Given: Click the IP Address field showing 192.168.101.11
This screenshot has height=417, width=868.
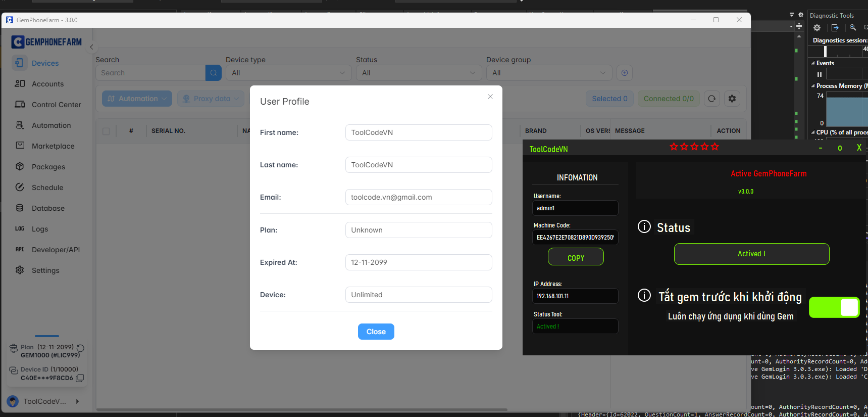Looking at the screenshot, I should click(575, 296).
